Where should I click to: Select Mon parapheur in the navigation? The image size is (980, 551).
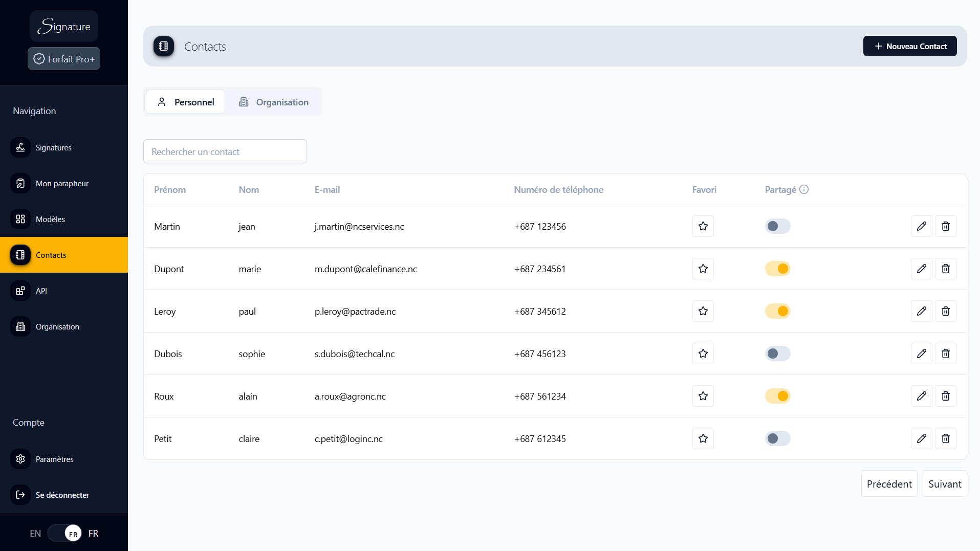click(x=61, y=183)
